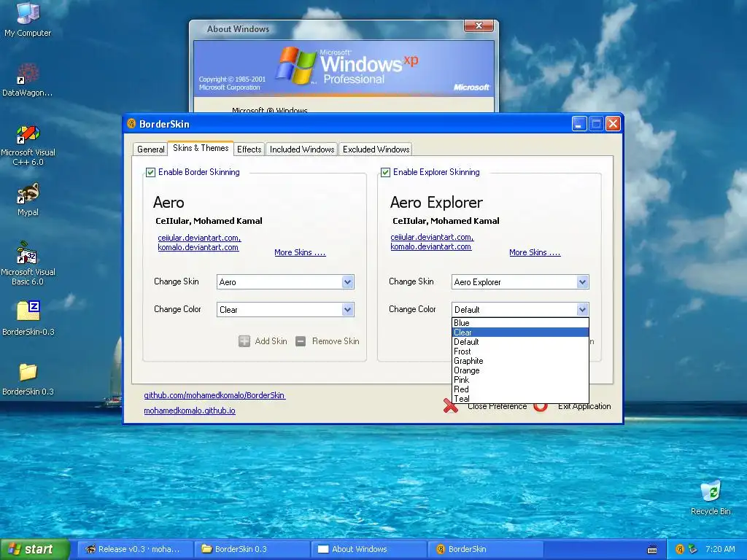Open the Start menu
The height and width of the screenshot is (560, 747).
34,549
